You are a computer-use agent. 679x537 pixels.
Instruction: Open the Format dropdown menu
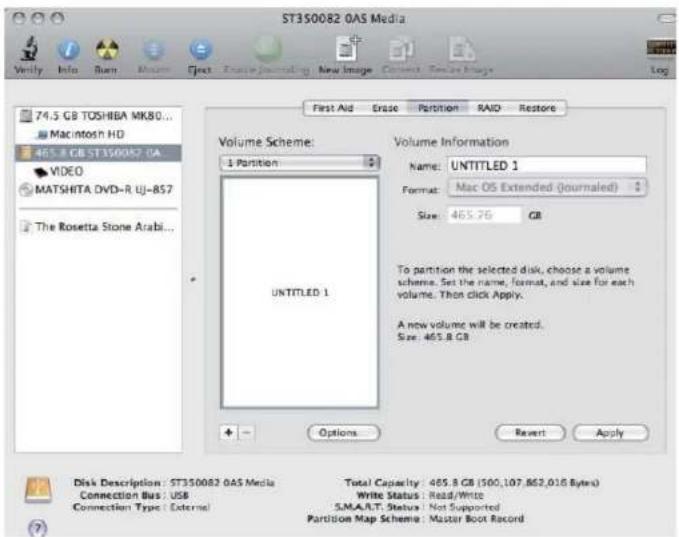pyautogui.click(x=547, y=188)
